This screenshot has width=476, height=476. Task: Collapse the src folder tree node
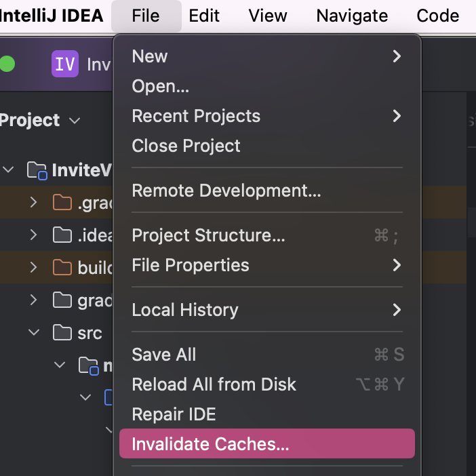33,333
